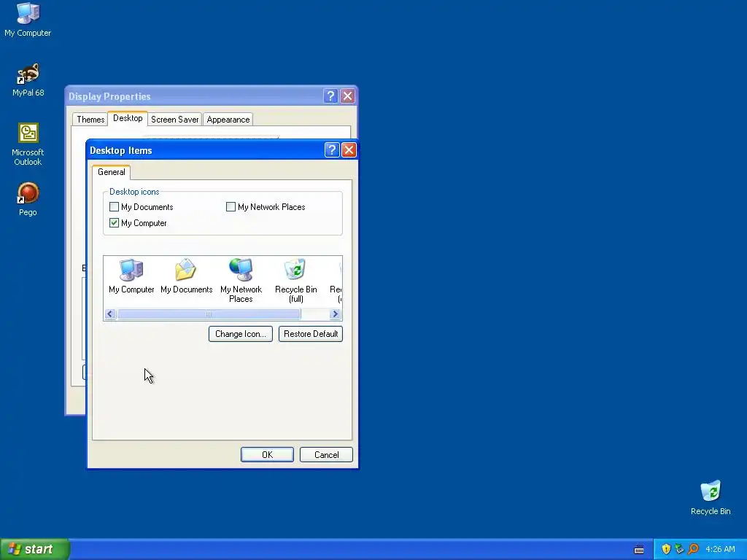
Task: Click the 4:26 AM system clock
Action: click(720, 549)
